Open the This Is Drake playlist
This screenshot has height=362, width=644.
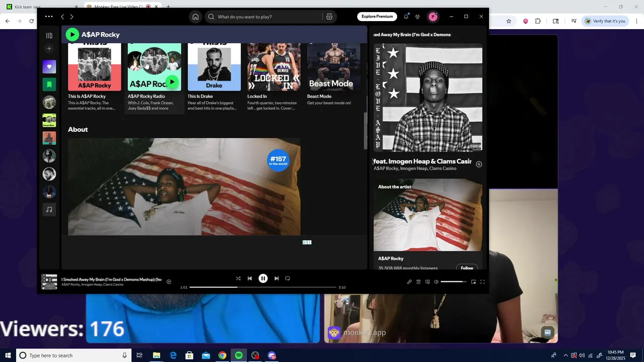[x=214, y=77]
